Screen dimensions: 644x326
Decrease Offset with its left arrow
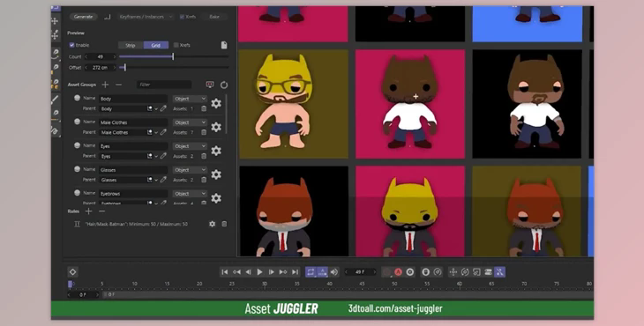click(86, 67)
